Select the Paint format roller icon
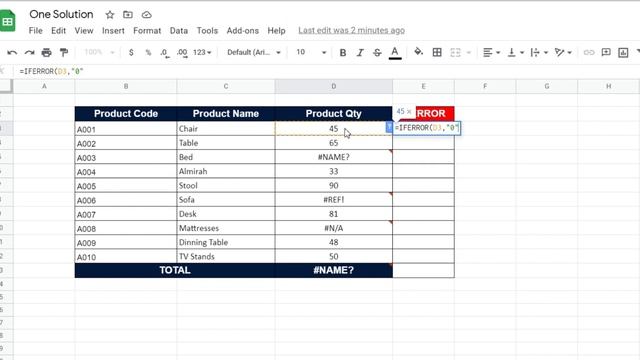Image resolution: width=640 pixels, height=360 pixels. [x=64, y=52]
